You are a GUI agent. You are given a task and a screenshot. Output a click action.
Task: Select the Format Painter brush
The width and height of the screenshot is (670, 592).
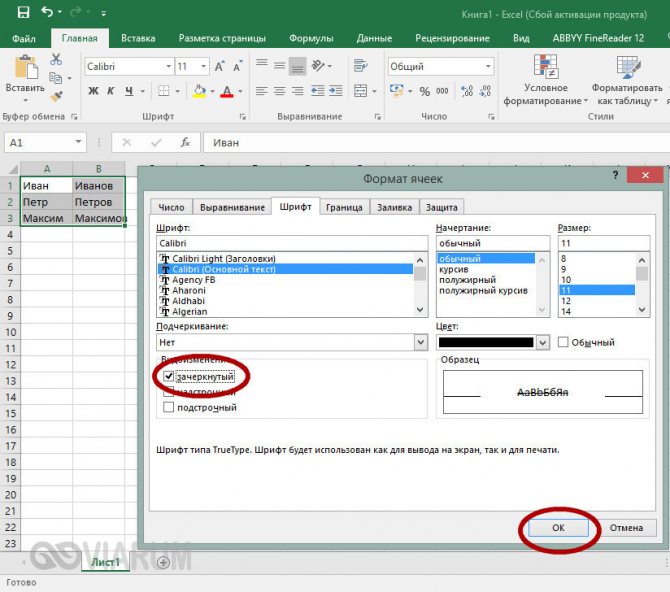[x=56, y=97]
